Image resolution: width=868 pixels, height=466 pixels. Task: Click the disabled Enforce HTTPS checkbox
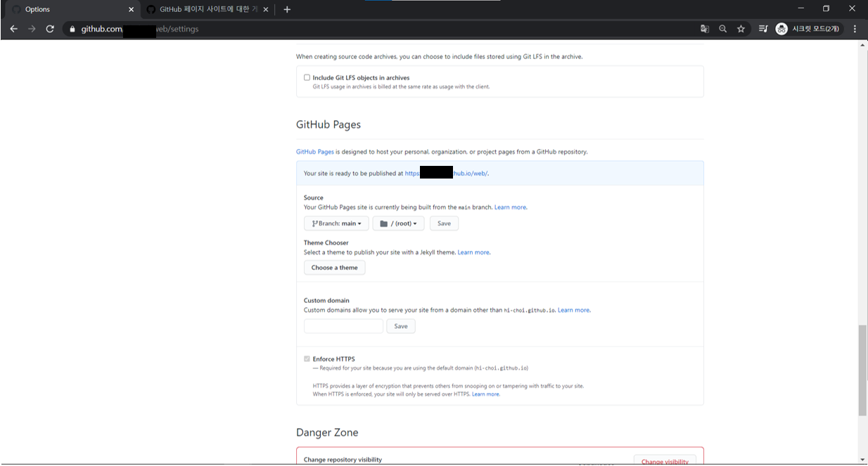click(x=307, y=358)
